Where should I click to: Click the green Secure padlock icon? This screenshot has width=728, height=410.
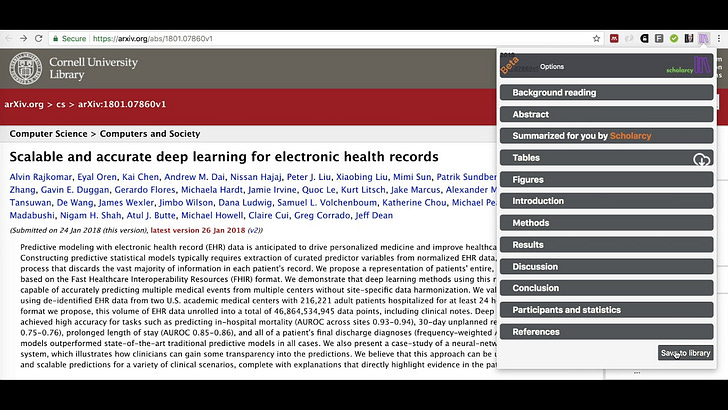[56, 39]
